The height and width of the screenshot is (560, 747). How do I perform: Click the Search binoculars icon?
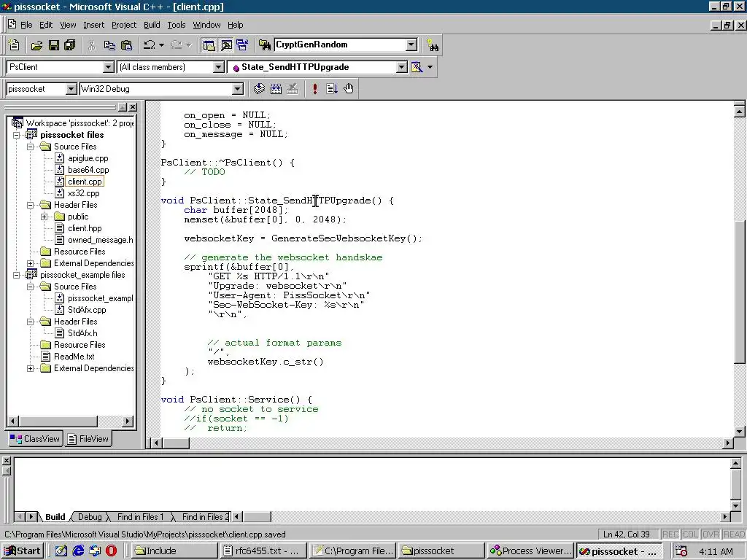click(433, 45)
